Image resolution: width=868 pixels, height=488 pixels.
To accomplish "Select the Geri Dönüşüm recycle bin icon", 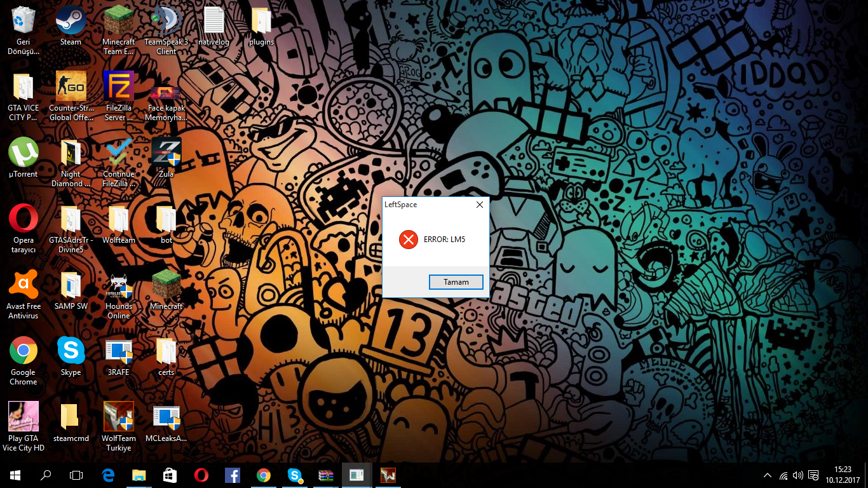I will [24, 30].
